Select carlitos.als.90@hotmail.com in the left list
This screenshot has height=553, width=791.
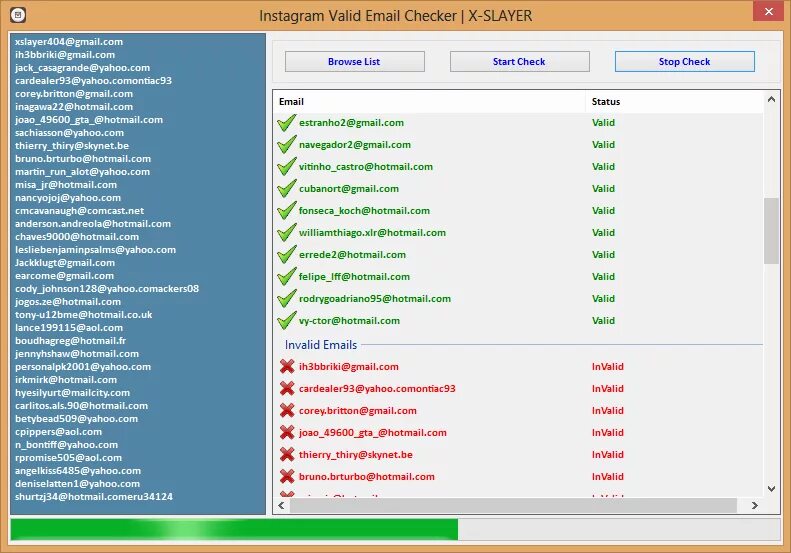coord(82,406)
